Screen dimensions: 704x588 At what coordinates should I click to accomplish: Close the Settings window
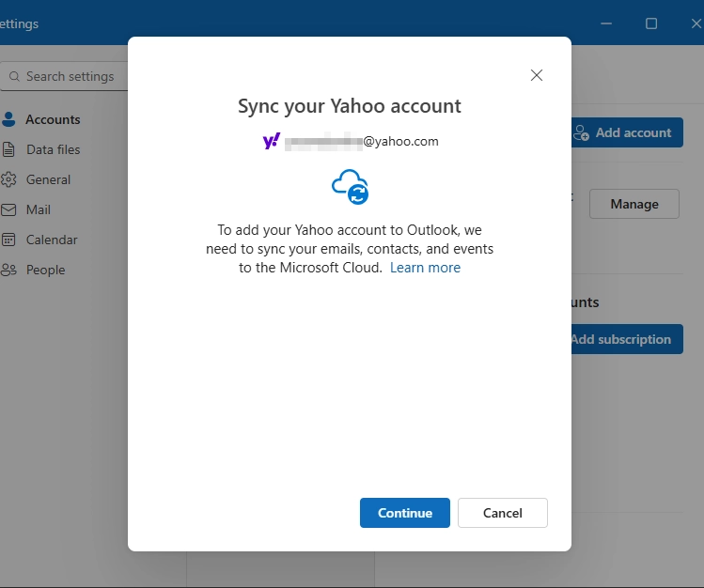[696, 23]
